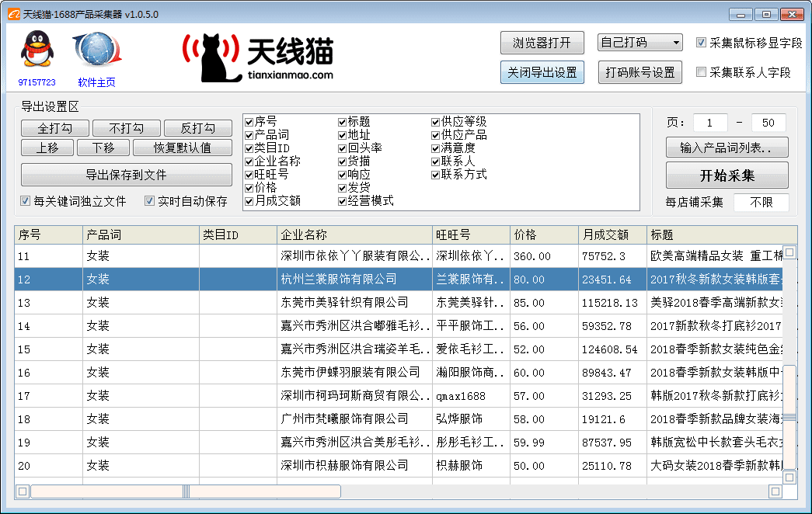Image resolution: width=812 pixels, height=514 pixels.
Task: Click the 反打勾 button
Action: pos(198,128)
